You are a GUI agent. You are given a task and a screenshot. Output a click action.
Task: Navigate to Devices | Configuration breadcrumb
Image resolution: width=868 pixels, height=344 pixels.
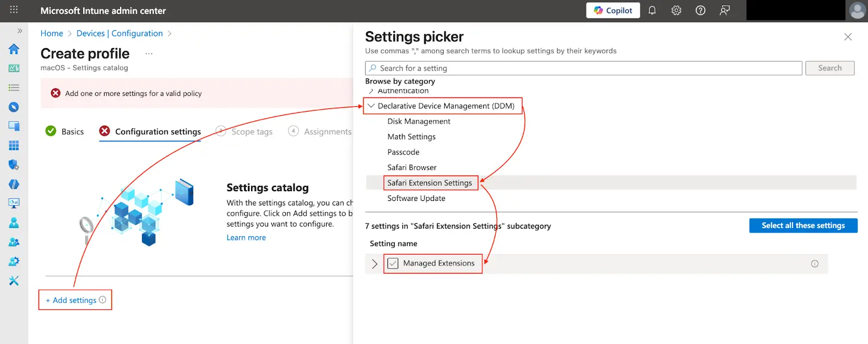pos(119,34)
